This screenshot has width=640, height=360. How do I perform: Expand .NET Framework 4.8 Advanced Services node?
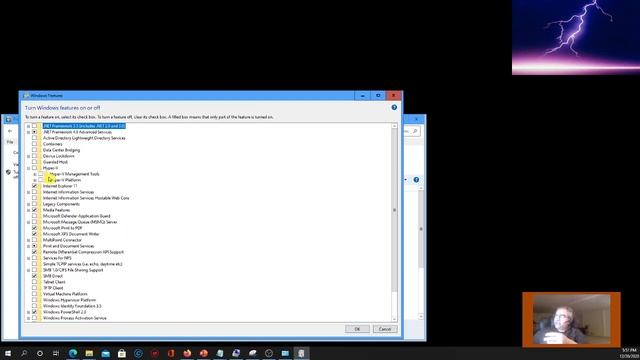(x=29, y=132)
